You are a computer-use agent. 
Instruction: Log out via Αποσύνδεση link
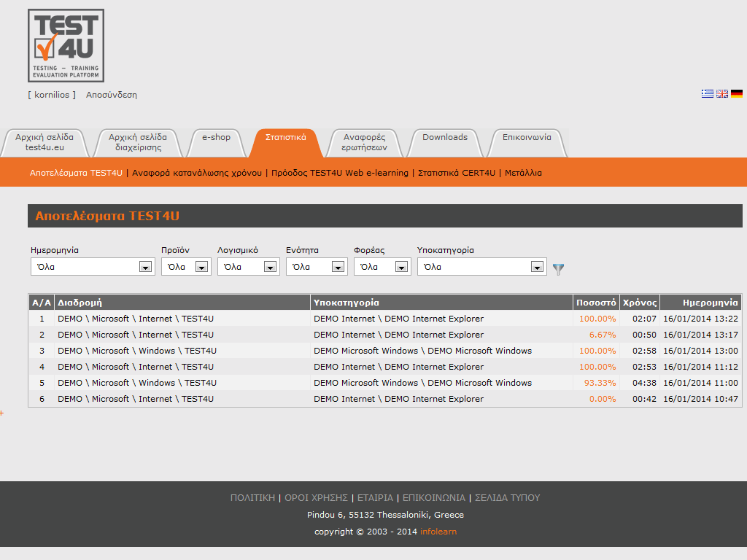[112, 95]
